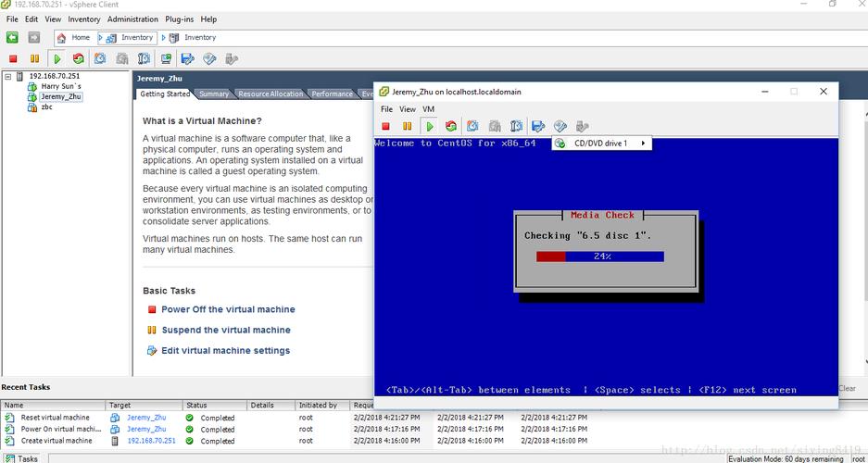
Task: Click Revert to snapshot icon in main toolbar
Action: pos(122,58)
